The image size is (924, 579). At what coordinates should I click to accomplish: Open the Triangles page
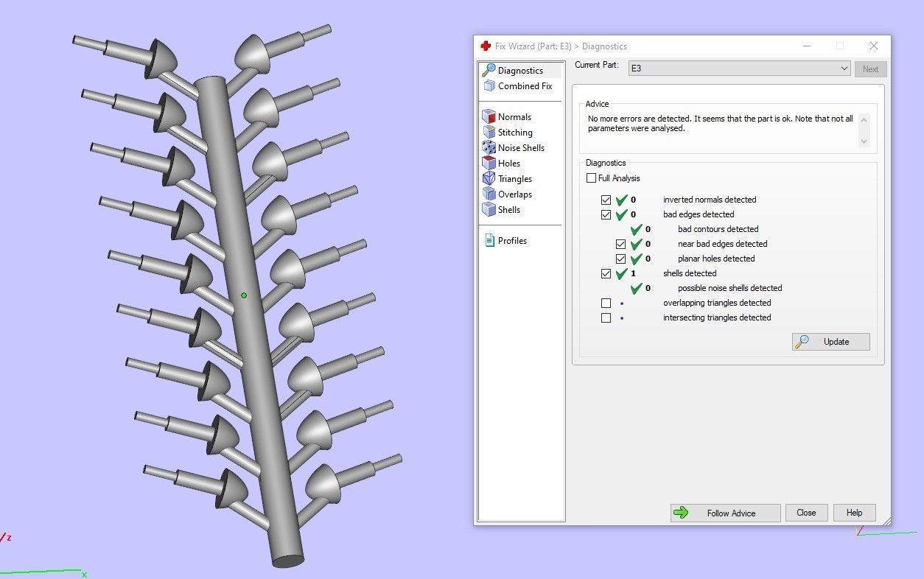pos(515,179)
